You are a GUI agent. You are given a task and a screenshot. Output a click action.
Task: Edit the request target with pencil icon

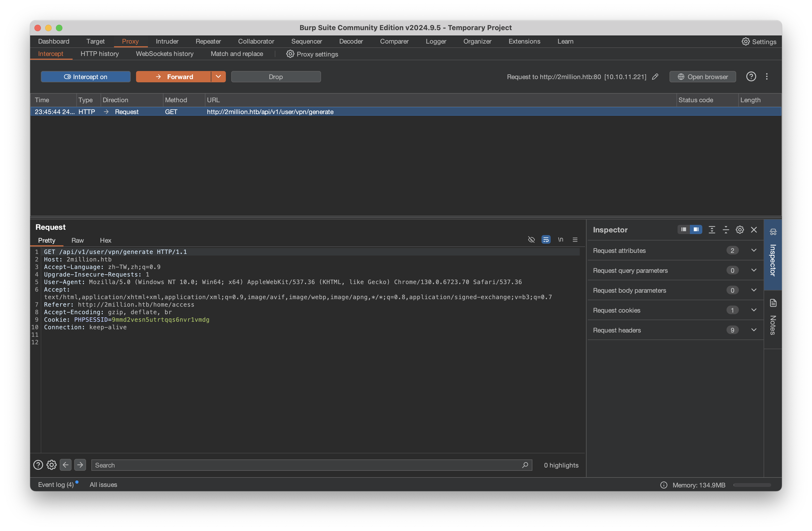tap(655, 77)
